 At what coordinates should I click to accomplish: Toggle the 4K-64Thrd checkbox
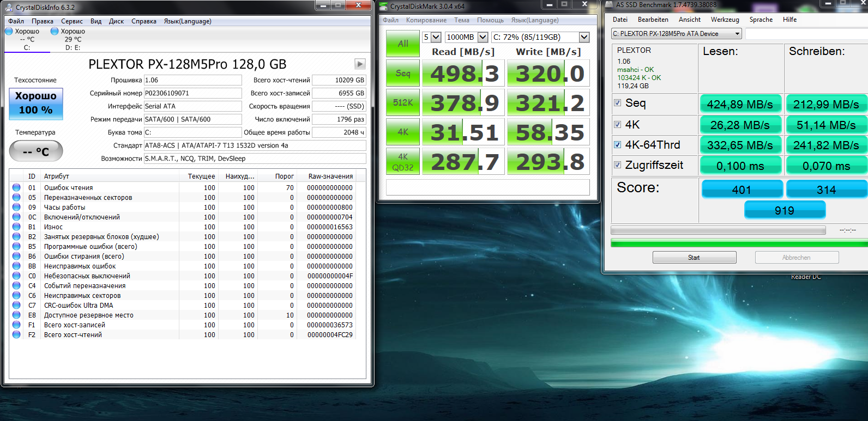coord(617,144)
